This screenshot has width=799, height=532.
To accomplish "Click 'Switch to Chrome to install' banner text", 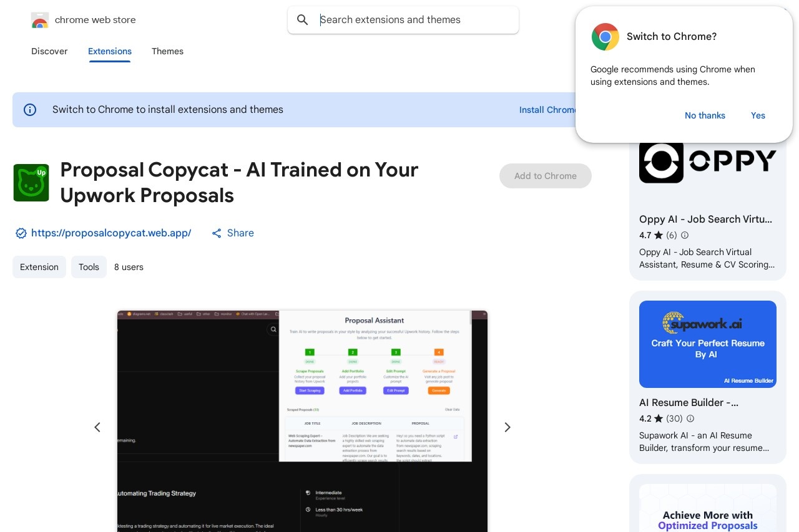I will [x=168, y=110].
